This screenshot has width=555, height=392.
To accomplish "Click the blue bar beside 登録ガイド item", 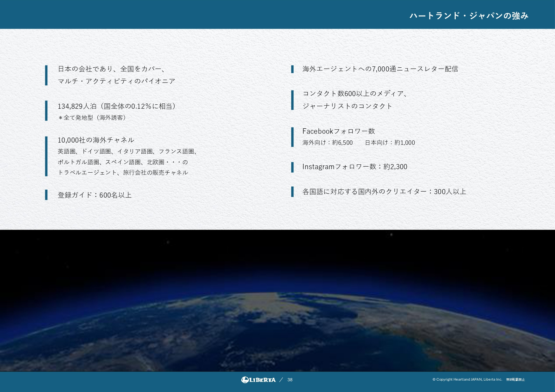I will (x=47, y=195).
